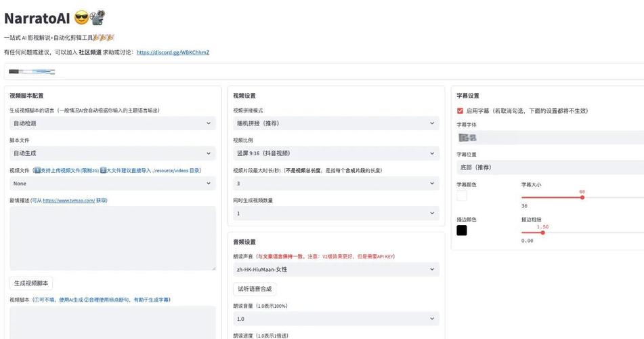Click the 社区频道 bold text
Viewport: 644px width, 339px height.
[90, 52]
